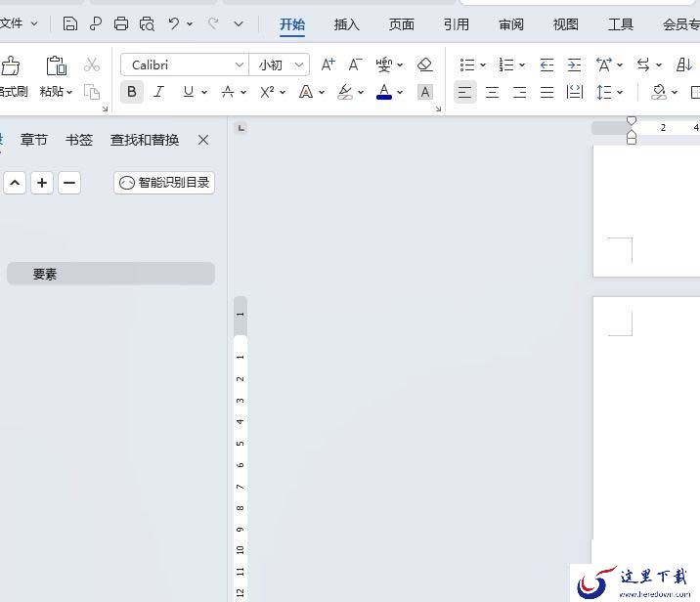Expand the Undo history dropdown arrow
Screen dimensions: 700x602
pos(190,23)
